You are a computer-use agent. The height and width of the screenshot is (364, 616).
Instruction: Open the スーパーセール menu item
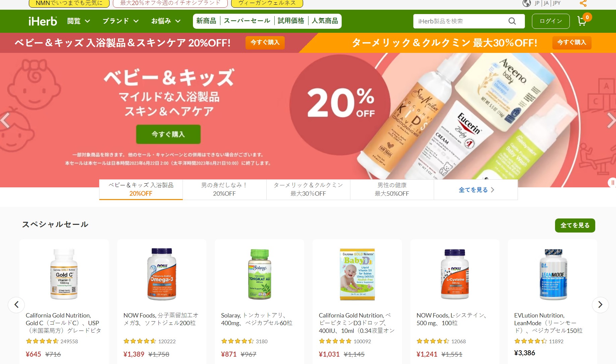[247, 21]
